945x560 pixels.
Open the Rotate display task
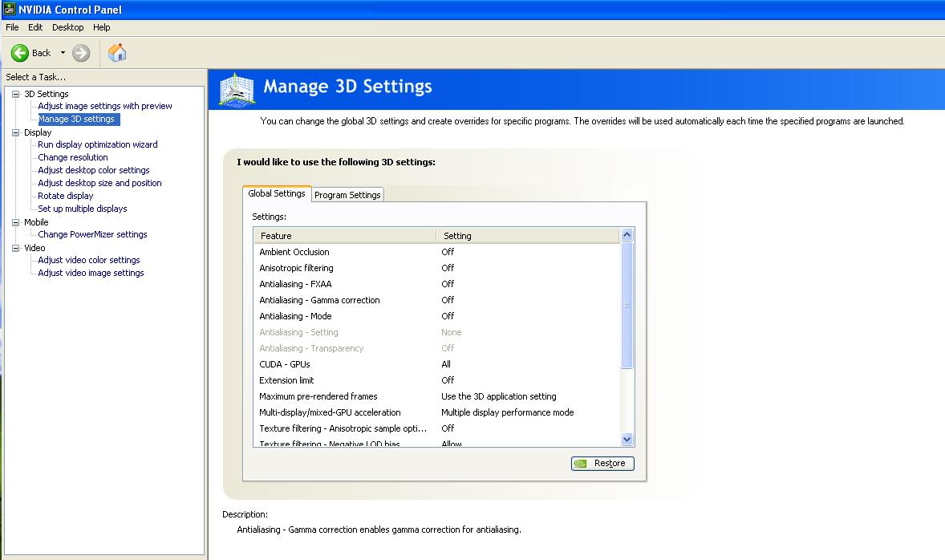[x=66, y=196]
